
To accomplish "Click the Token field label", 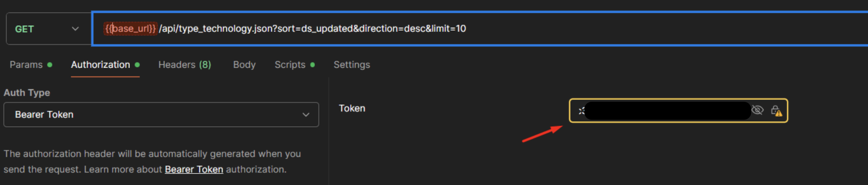I will (352, 108).
